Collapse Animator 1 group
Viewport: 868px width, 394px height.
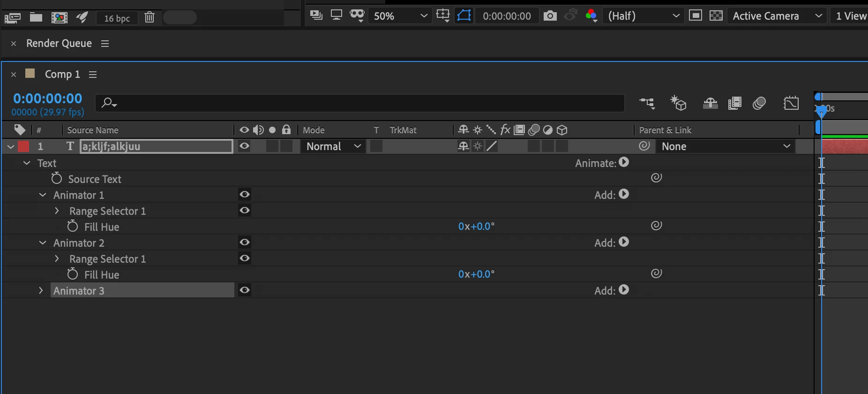(43, 195)
